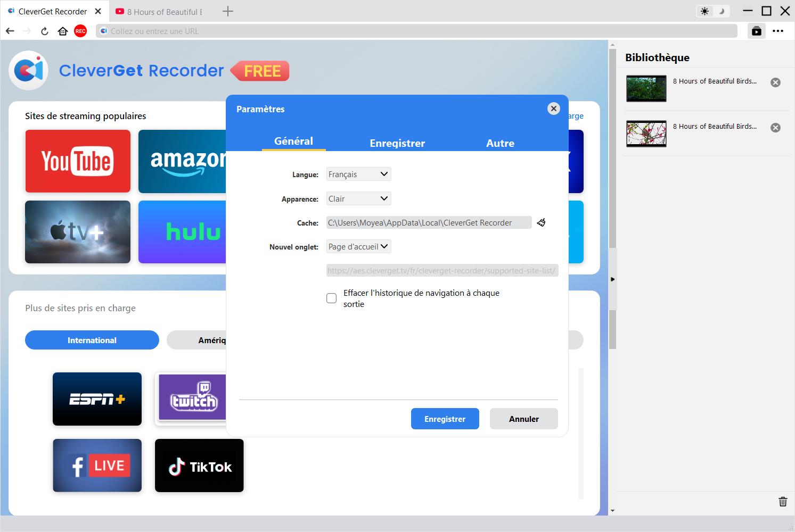Close the Paramètres dialog

[x=554, y=109]
